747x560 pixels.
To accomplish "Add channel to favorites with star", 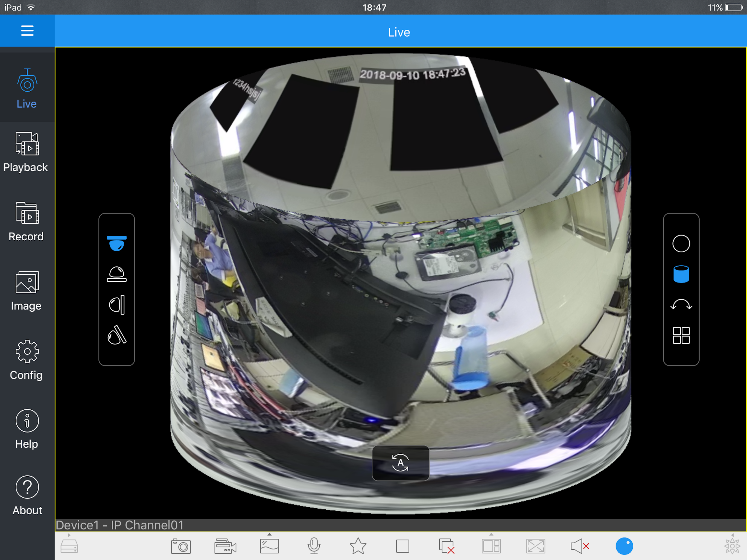I will [x=358, y=546].
